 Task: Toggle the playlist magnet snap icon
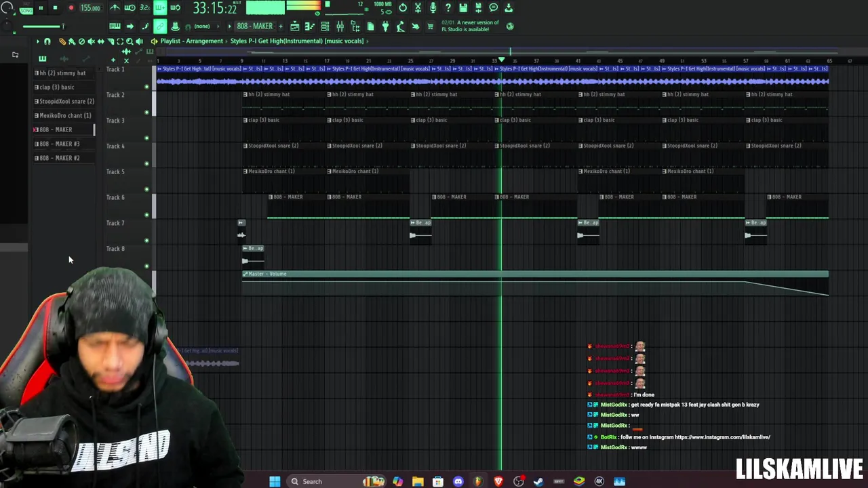click(x=47, y=41)
